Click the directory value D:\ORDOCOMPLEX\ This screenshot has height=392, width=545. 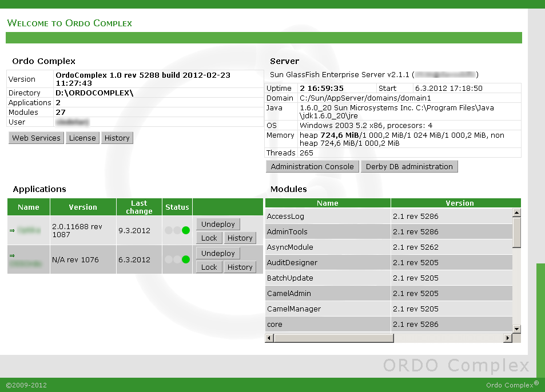coord(94,93)
